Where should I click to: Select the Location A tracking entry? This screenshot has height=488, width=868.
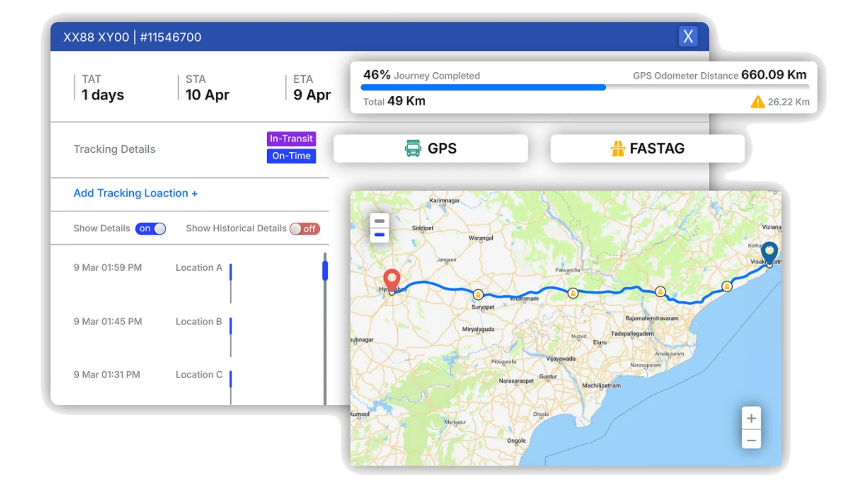(x=199, y=267)
